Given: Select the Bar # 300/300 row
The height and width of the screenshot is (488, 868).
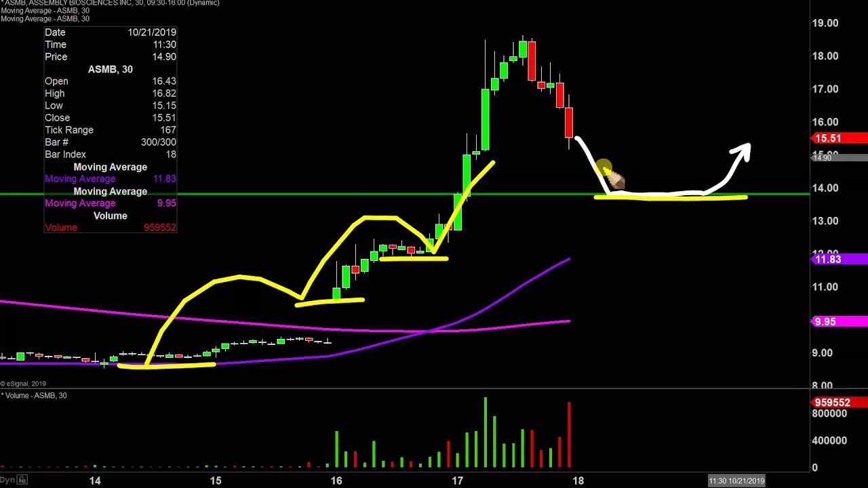Looking at the screenshot, I should tap(111, 142).
